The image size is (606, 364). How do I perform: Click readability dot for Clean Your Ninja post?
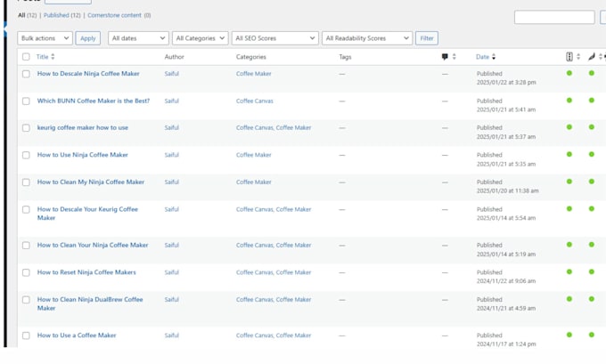pyautogui.click(x=592, y=245)
